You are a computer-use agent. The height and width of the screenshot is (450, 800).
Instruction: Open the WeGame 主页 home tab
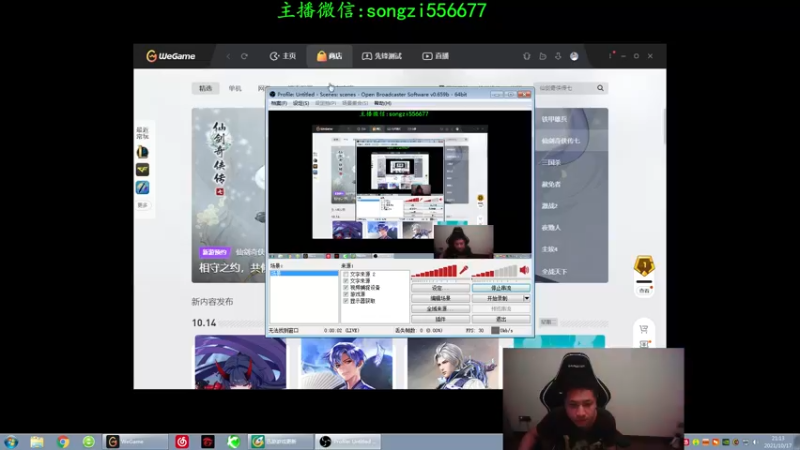click(283, 56)
